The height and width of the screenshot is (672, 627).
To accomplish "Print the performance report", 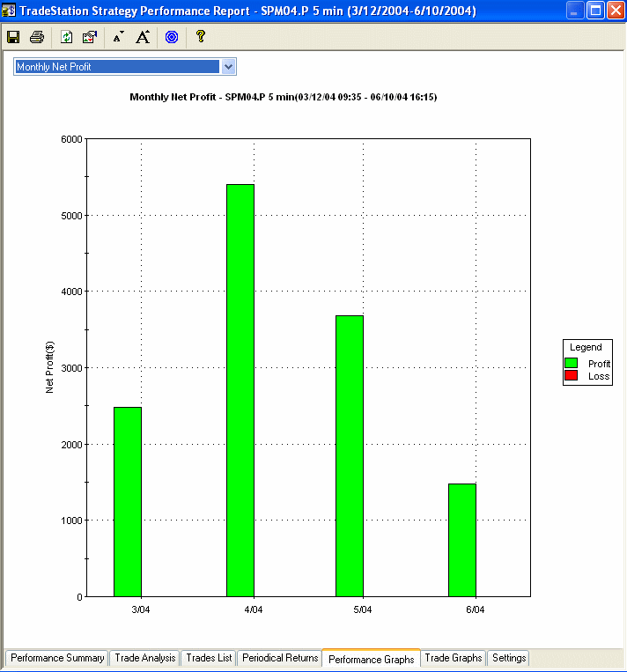I will 37,37.
